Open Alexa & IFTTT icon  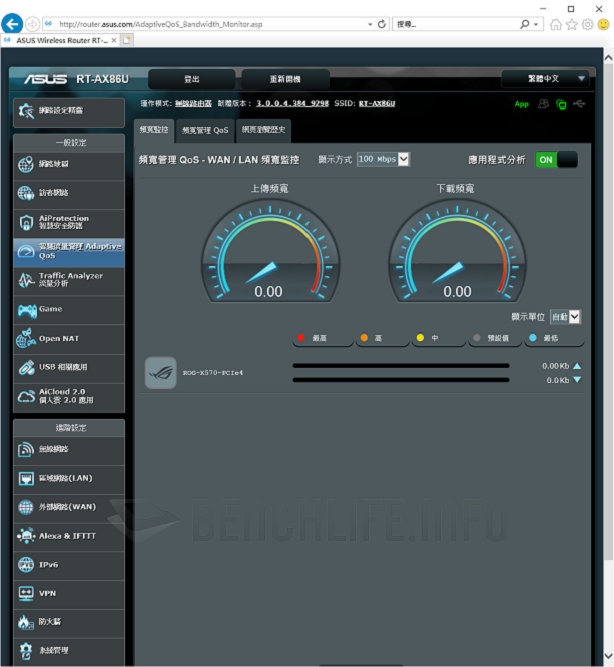(x=26, y=536)
